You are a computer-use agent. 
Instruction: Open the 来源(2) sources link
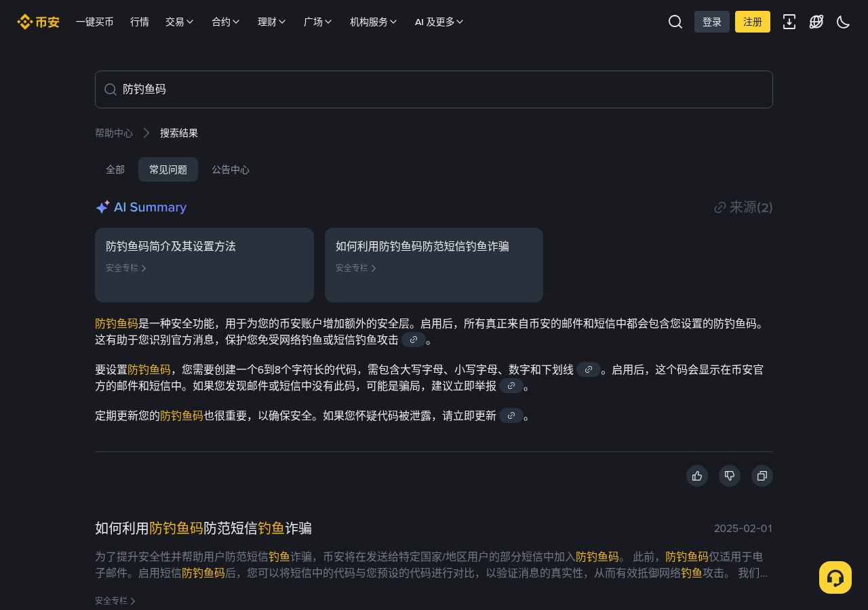coord(744,207)
